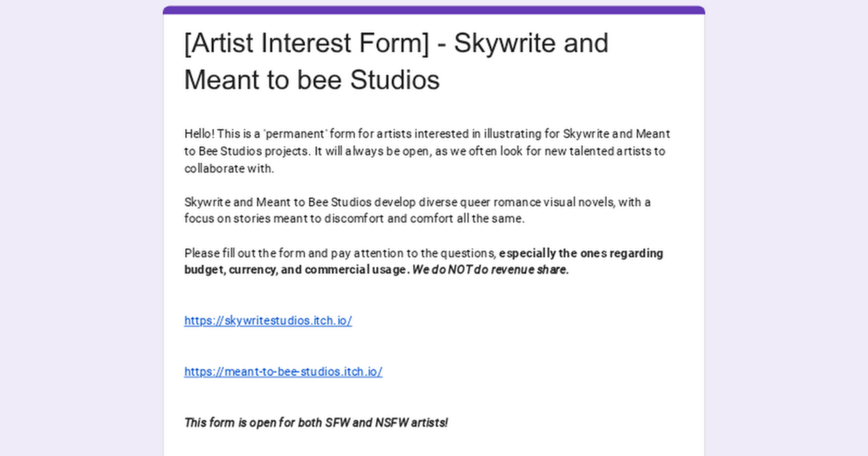Click the '[Artist Interest Form]' bracketed title text

306,43
